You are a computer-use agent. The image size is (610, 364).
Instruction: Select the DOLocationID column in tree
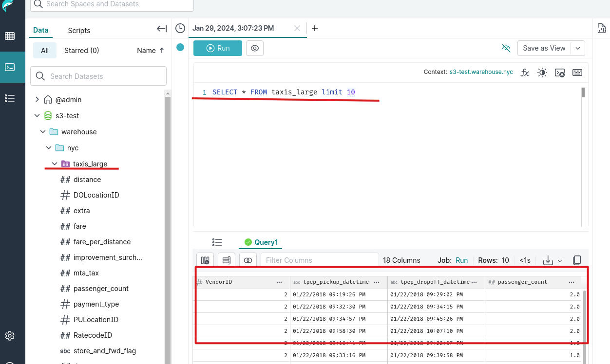(x=96, y=195)
